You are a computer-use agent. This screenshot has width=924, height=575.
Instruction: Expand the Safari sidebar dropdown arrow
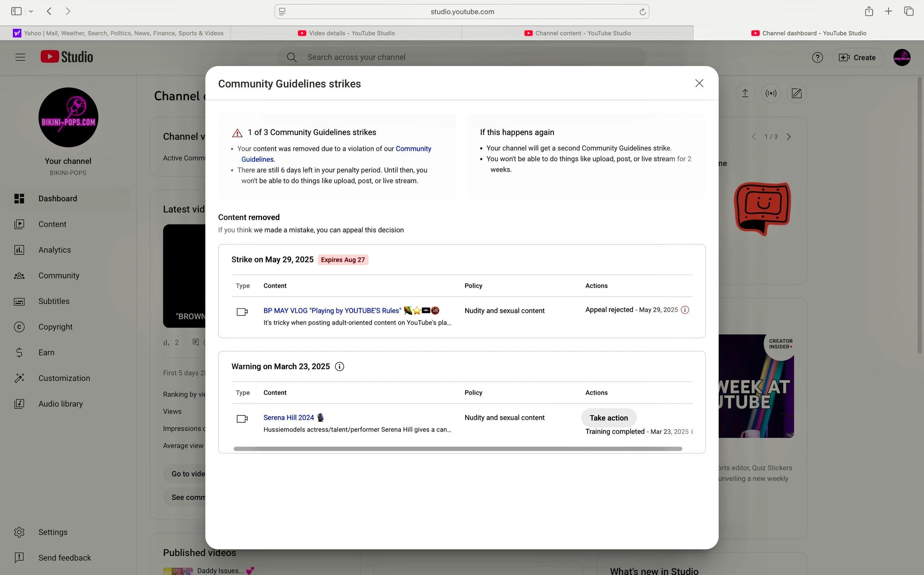pyautogui.click(x=31, y=12)
